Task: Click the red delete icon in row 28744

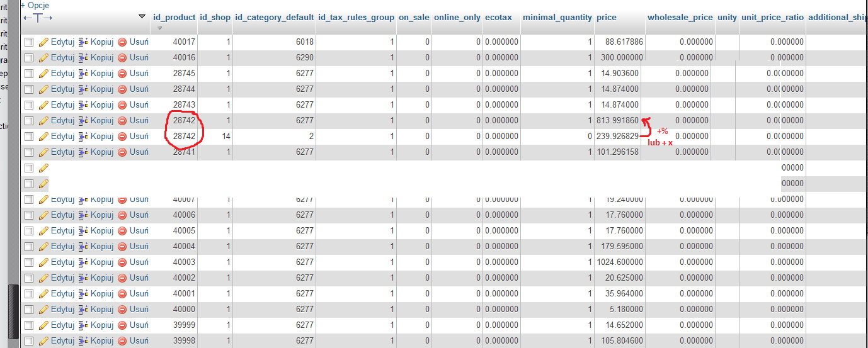Action: coord(122,89)
